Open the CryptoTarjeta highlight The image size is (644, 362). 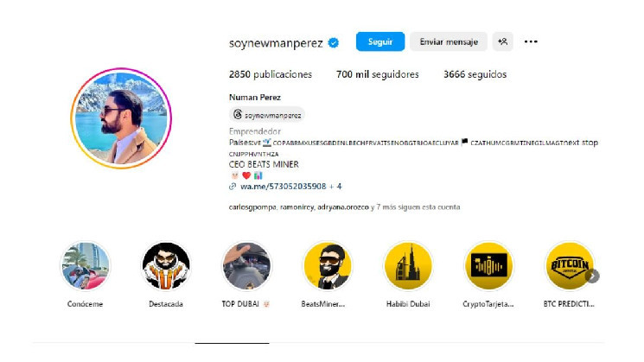[x=488, y=275]
